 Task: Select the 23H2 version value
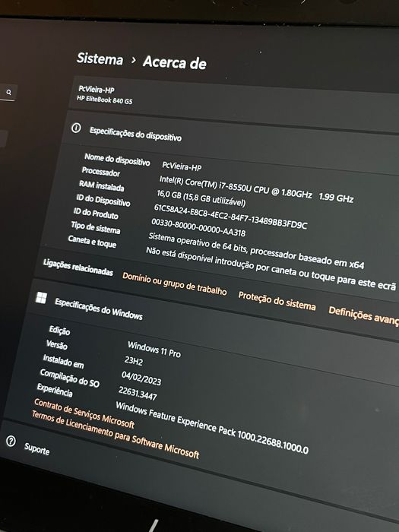134,360
